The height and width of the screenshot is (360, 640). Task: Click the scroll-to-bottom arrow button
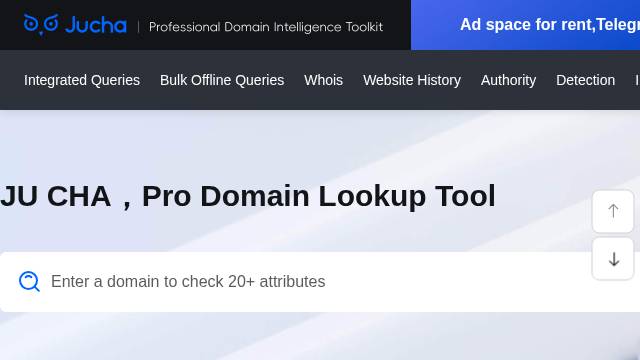pyautogui.click(x=613, y=259)
